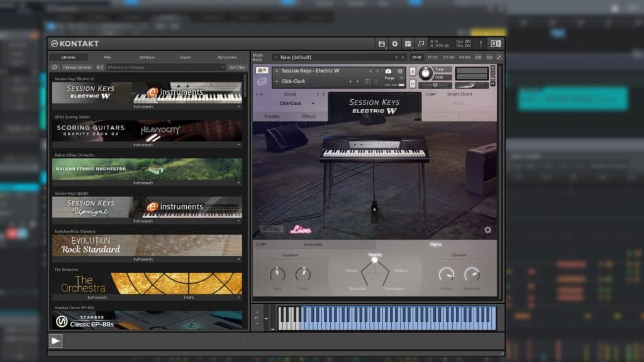
Task: Click the refresh libraries icon
Action: point(55,67)
